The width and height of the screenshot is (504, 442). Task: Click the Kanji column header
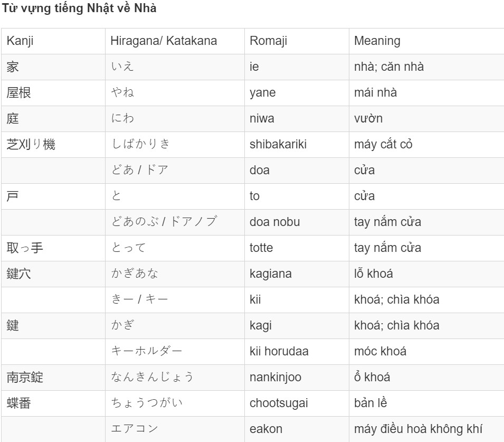[53, 41]
